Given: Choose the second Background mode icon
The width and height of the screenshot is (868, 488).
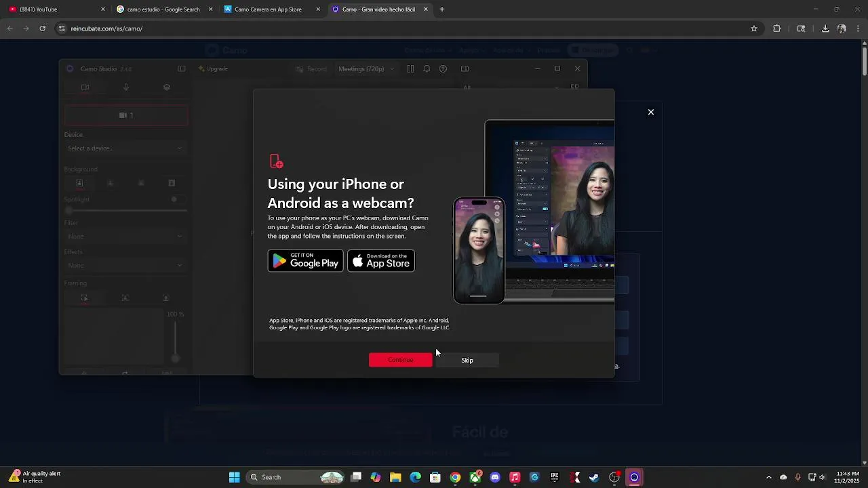Looking at the screenshot, I should pyautogui.click(x=111, y=183).
